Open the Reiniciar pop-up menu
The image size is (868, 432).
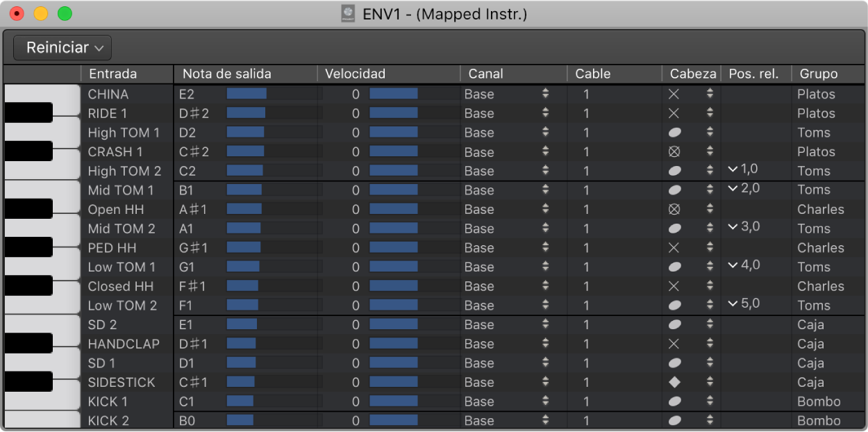tap(62, 48)
